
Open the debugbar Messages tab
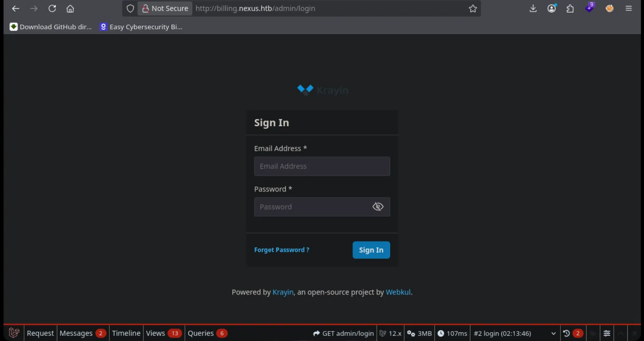83,333
